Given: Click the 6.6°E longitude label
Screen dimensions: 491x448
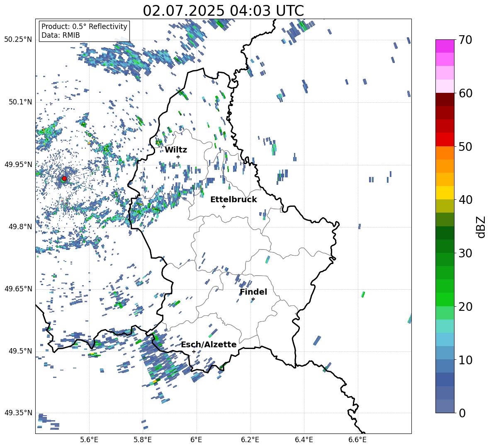Looking at the screenshot, I should coord(357,440).
